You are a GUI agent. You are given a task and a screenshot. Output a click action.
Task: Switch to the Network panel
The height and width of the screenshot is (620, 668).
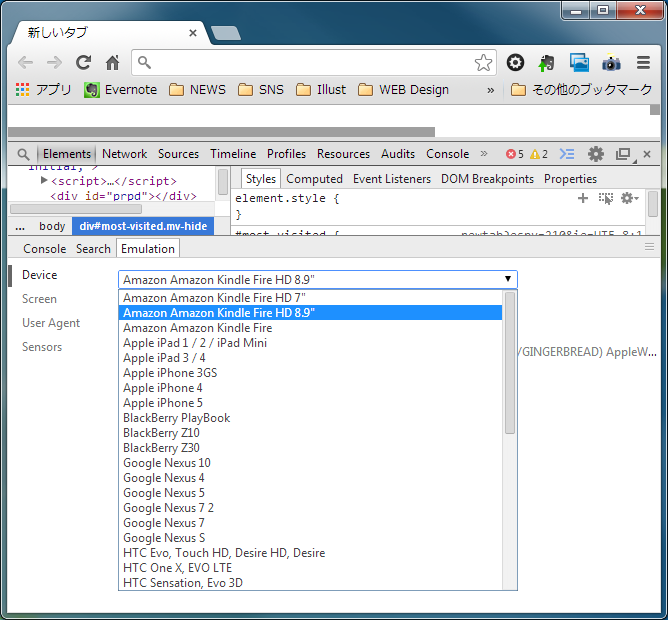124,154
